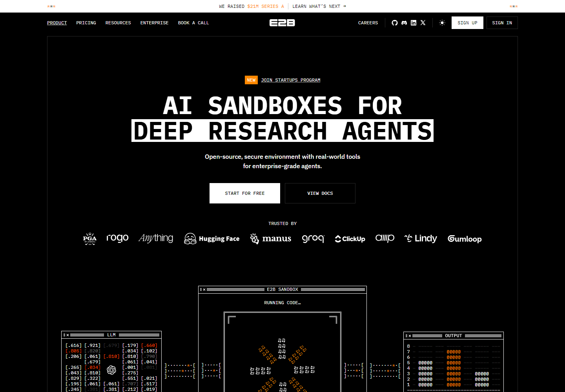565x392 pixels.
Task: Open the Join Startups Program link
Action: [x=291, y=80]
